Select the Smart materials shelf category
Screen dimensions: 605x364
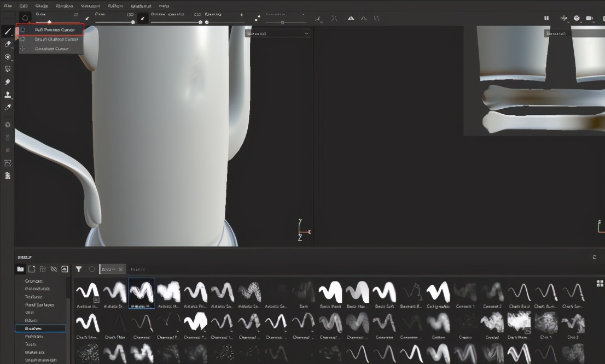click(41, 360)
